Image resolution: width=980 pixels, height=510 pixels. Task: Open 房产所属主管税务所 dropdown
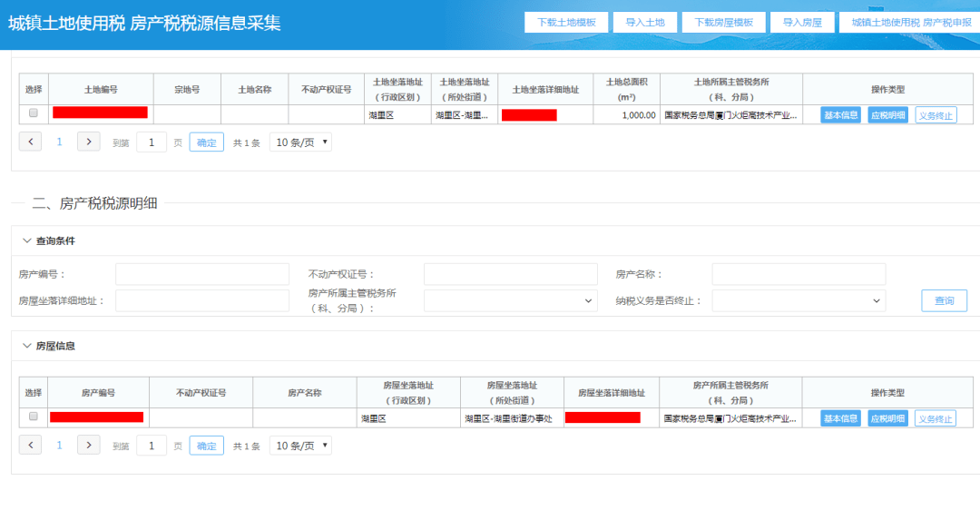pyautogui.click(x=511, y=300)
